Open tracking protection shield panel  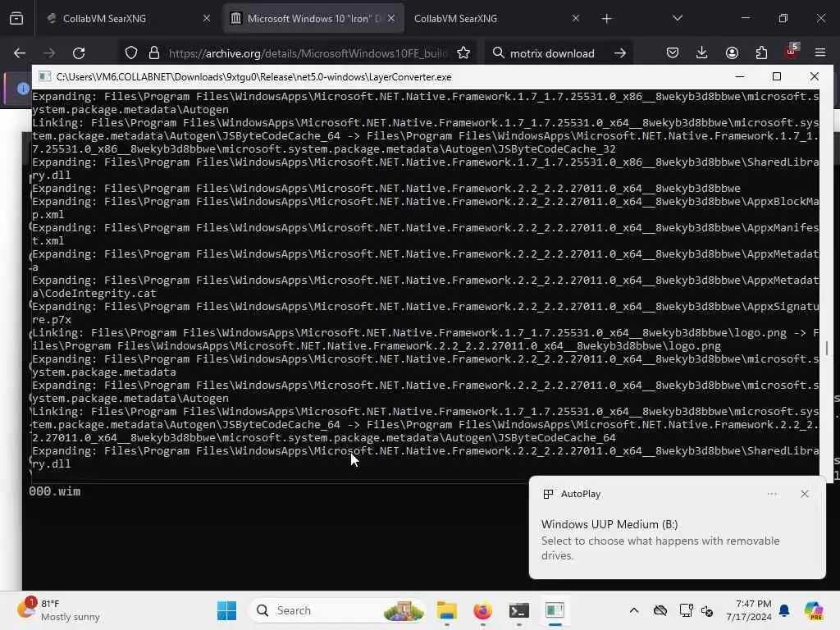point(131,53)
